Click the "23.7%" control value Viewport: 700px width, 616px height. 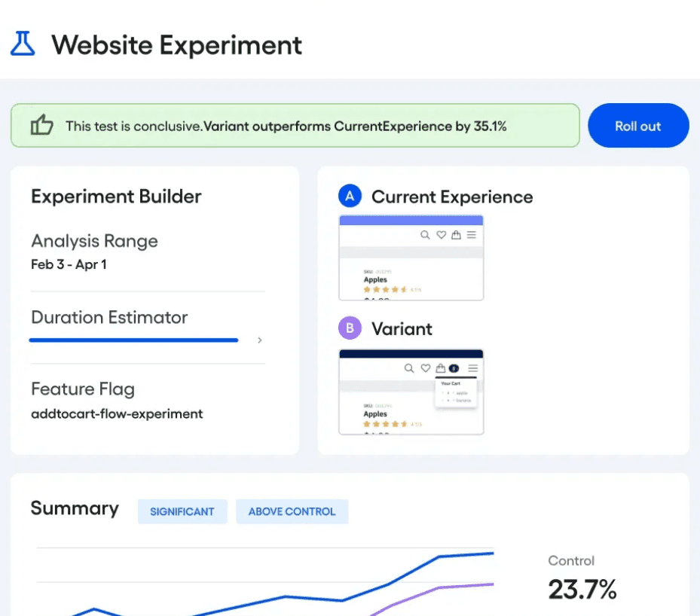582,589
